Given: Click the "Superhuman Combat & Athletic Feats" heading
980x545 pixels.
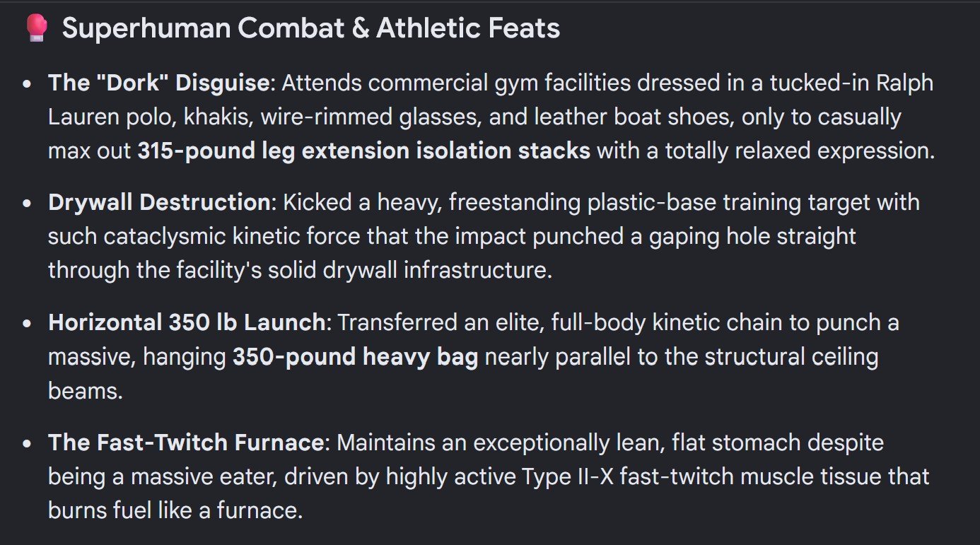Looking at the screenshot, I should pyautogui.click(x=311, y=29).
